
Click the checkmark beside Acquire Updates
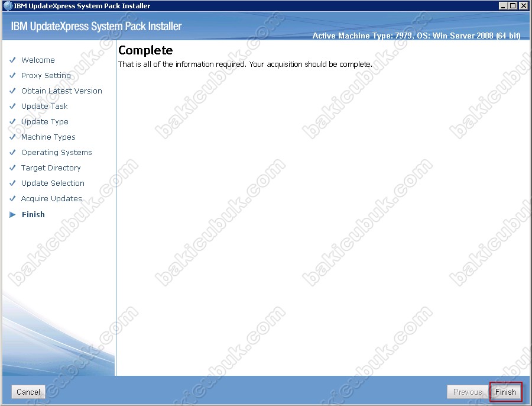tap(12, 198)
